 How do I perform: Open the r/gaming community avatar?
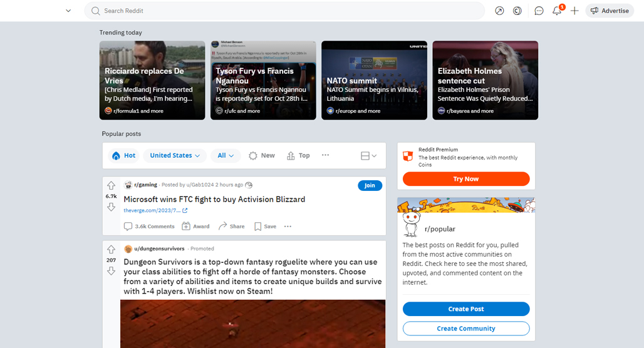click(x=128, y=185)
